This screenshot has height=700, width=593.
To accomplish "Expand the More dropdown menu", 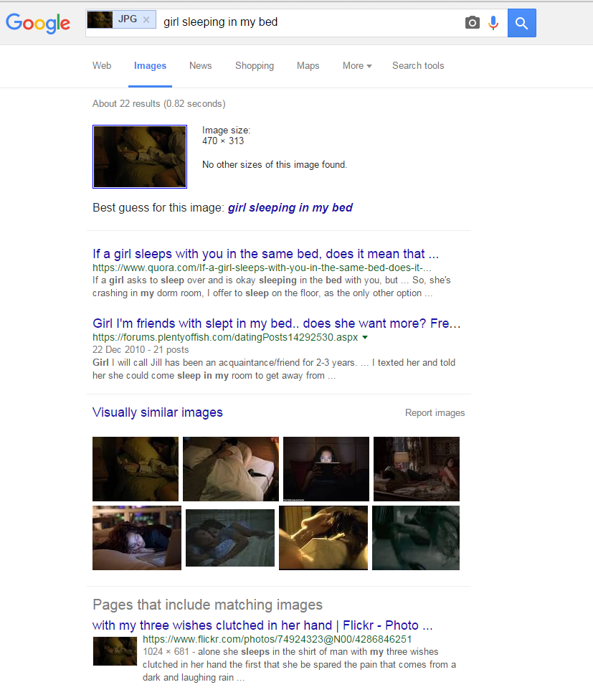I will pyautogui.click(x=357, y=66).
